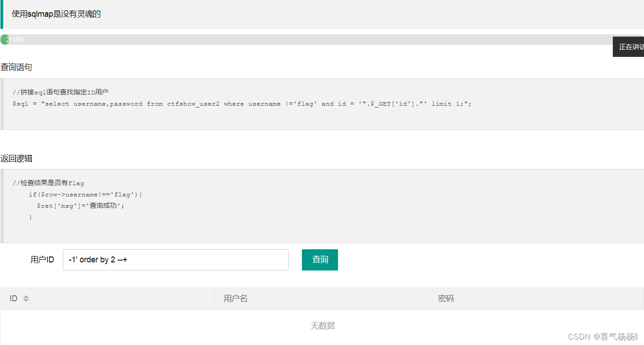This screenshot has width=644, height=345.
Task: Sort table by ID column arrows
Action: click(x=26, y=298)
